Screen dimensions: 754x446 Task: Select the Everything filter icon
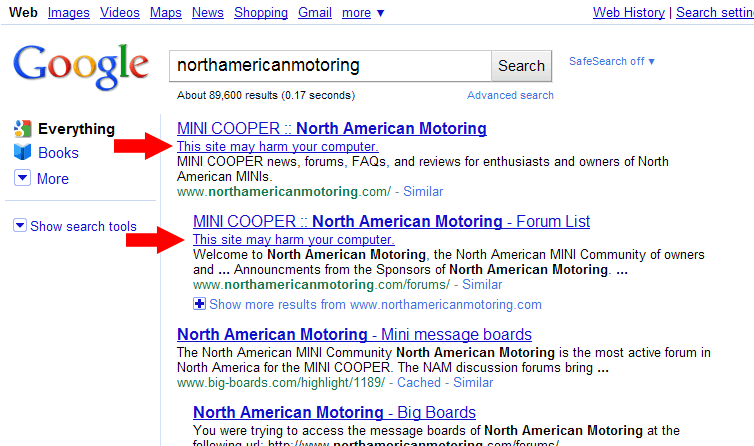22,129
